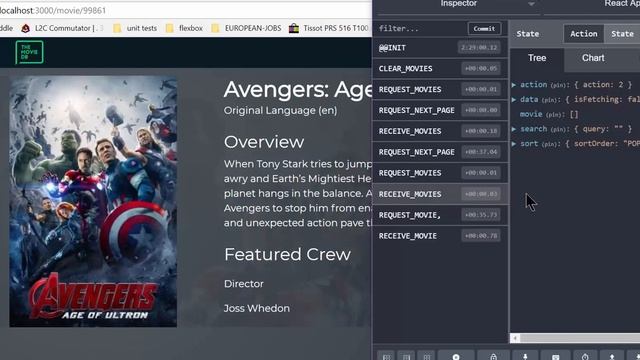Dock DevTools to the left icon
Image resolution: width=640 pixels, height=360 pixels.
tap(386, 356)
